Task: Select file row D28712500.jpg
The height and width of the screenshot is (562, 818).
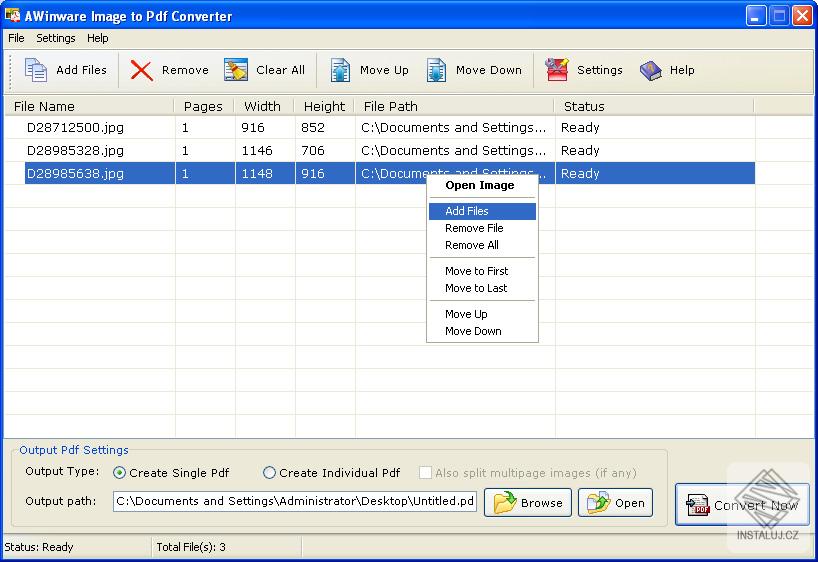Action: point(379,128)
